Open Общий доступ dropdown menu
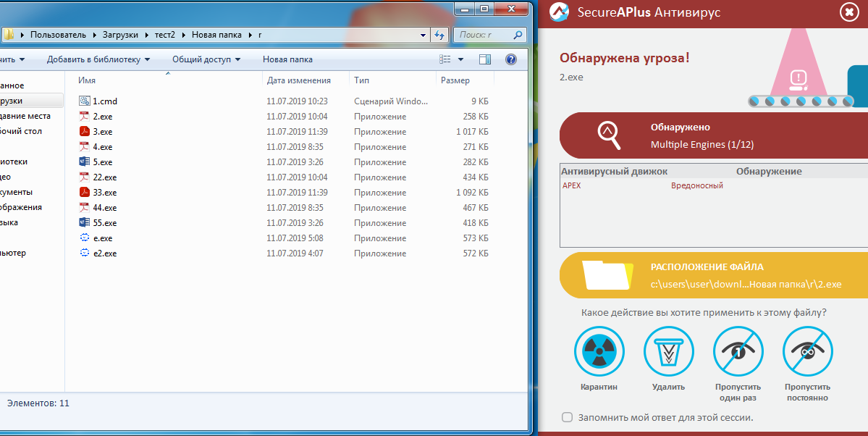The height and width of the screenshot is (436, 868). [206, 59]
